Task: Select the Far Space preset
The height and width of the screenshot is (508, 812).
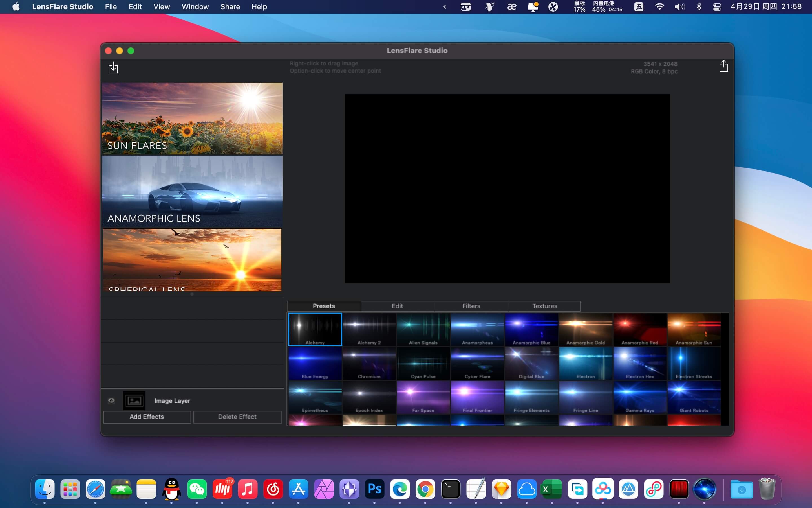Action: click(423, 397)
